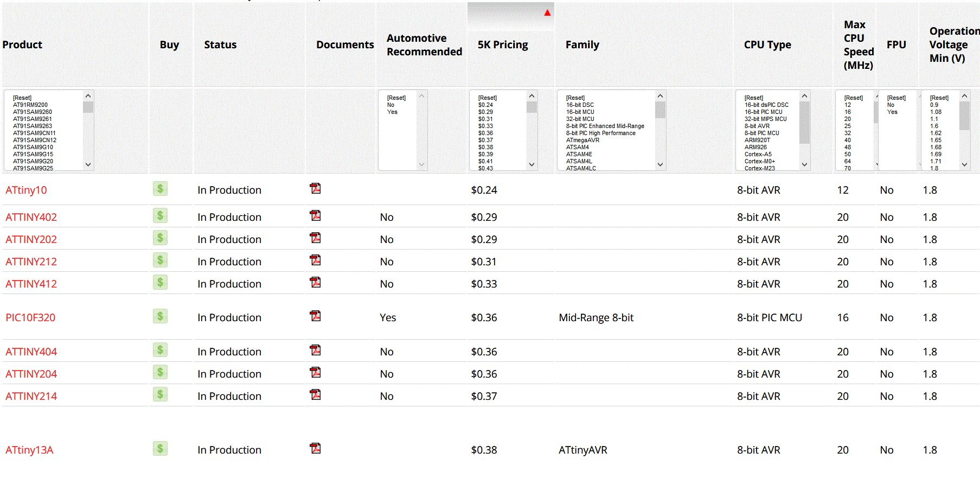This screenshot has height=478, width=980.
Task: Open the PDF document for ATTINY402
Action: pos(315,216)
